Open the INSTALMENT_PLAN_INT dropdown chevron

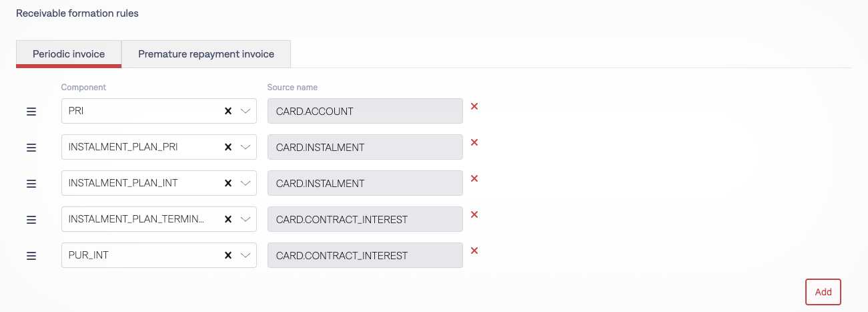click(x=245, y=184)
